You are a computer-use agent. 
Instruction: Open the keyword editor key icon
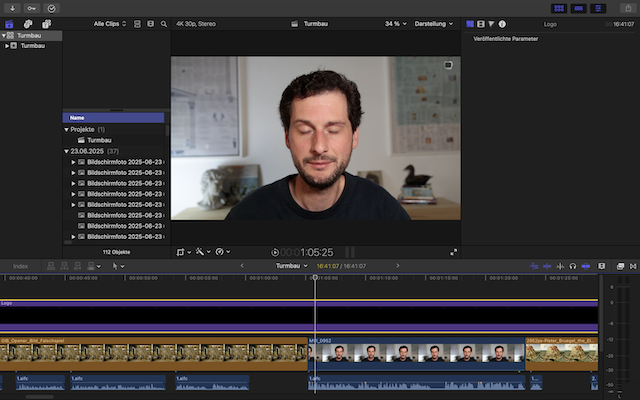tap(32, 8)
